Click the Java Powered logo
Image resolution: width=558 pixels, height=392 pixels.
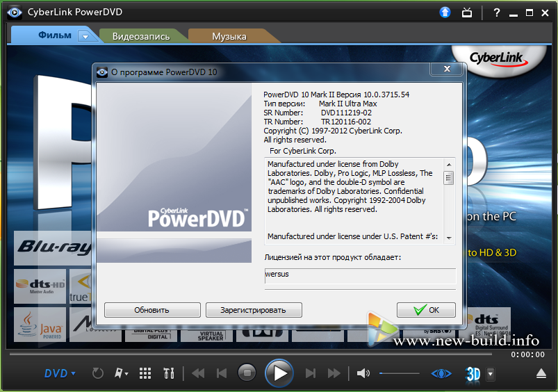[x=40, y=325]
